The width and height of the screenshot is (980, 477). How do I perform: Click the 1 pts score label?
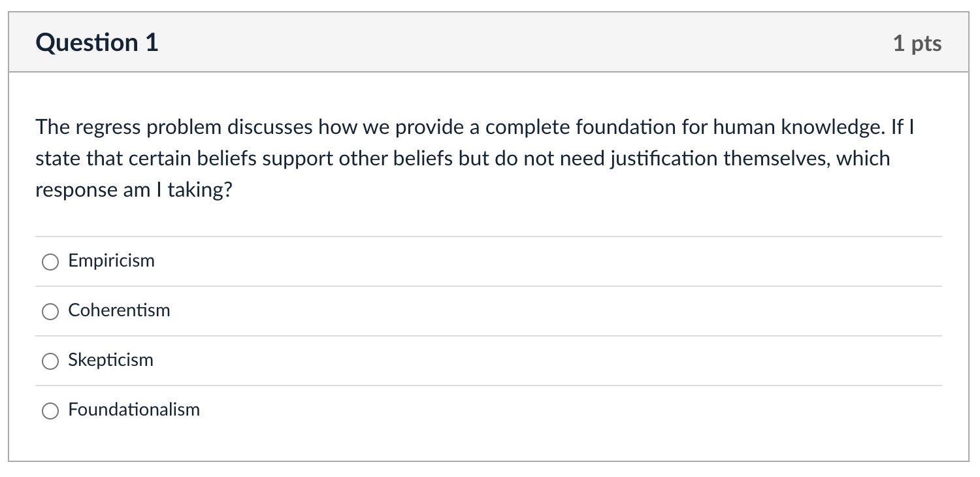click(x=917, y=44)
